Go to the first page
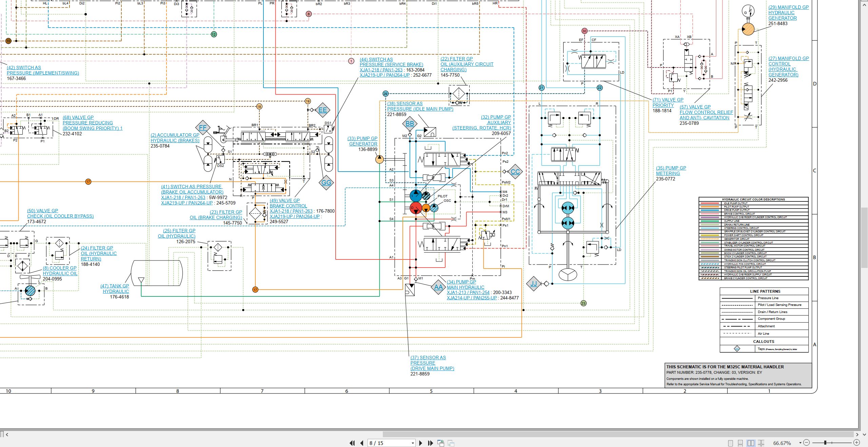Screen dimensions: 868x447 [352, 443]
